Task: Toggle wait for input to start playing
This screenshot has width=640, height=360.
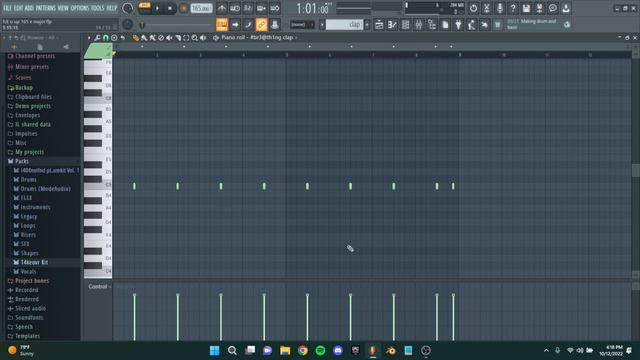Action: pos(235,8)
